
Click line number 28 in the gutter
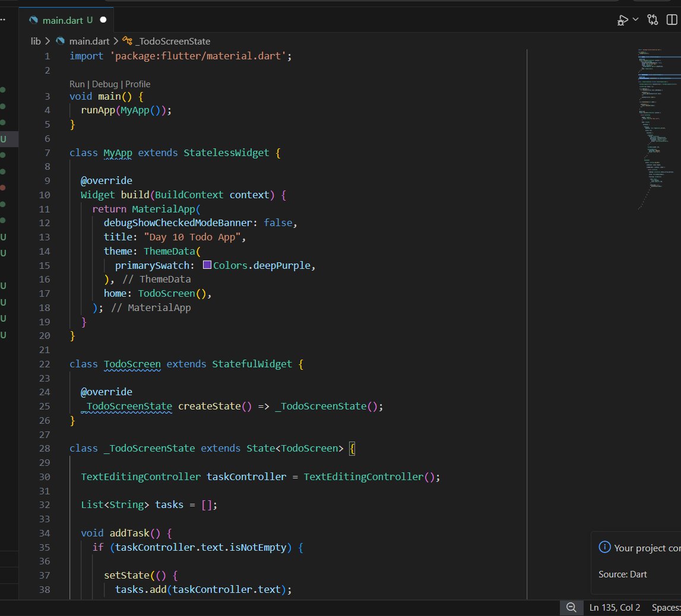[45, 449]
